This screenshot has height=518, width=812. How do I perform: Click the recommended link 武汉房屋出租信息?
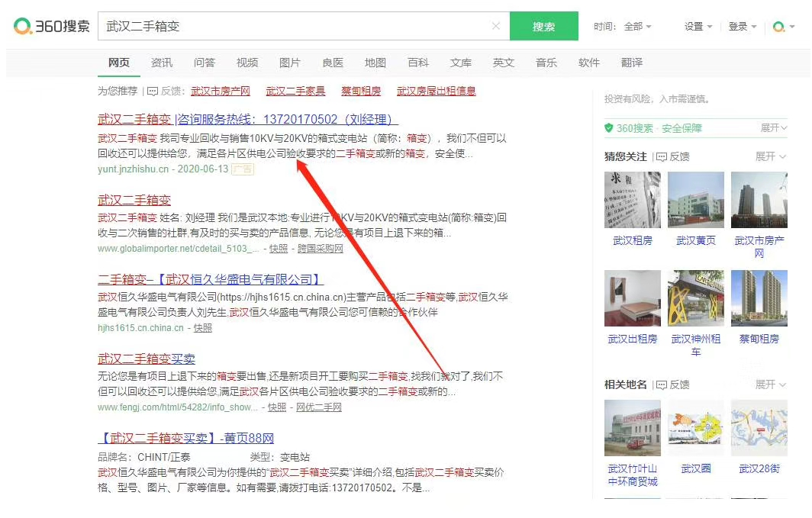pyautogui.click(x=437, y=91)
